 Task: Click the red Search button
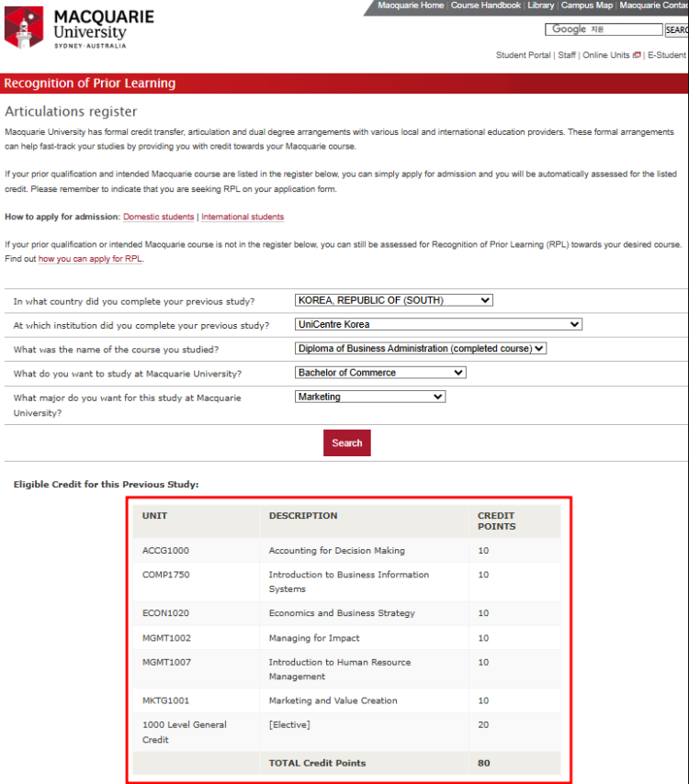point(346,443)
